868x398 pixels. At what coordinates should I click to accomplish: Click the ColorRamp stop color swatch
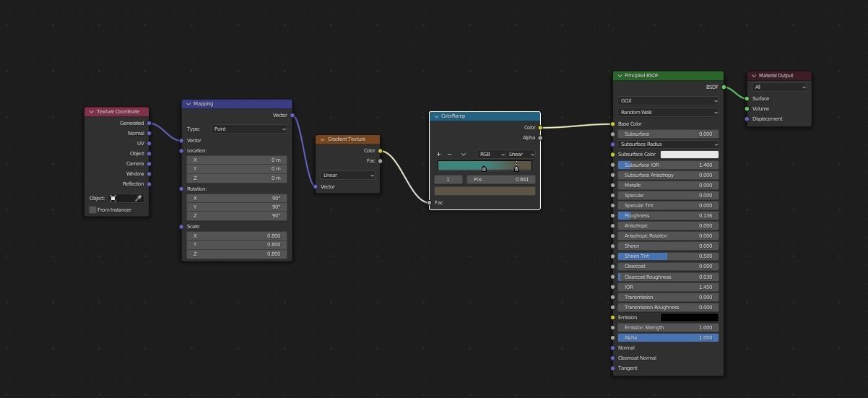[x=485, y=191]
